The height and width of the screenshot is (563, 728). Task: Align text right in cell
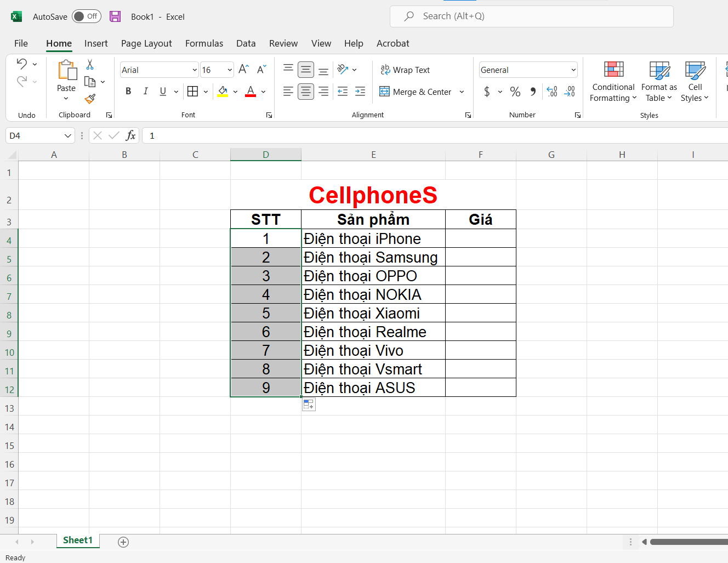323,92
